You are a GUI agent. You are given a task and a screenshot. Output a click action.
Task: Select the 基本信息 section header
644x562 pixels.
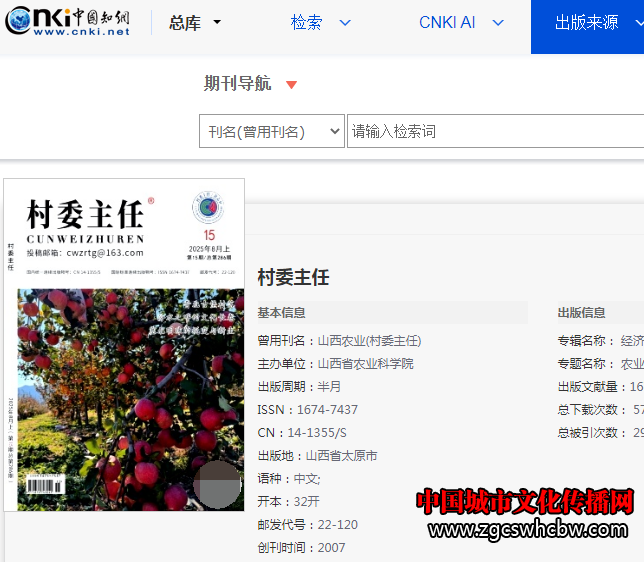click(x=281, y=313)
